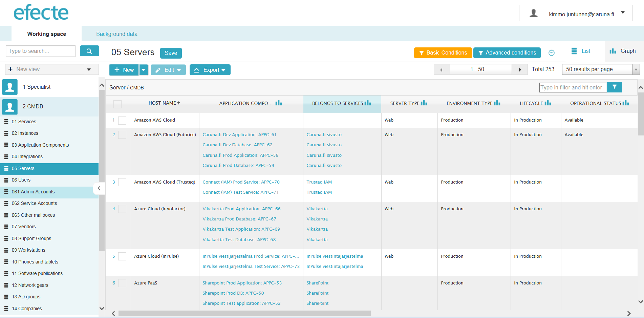This screenshot has width=644, height=318.
Task: Open the results per page dropdown
Action: pos(601,69)
